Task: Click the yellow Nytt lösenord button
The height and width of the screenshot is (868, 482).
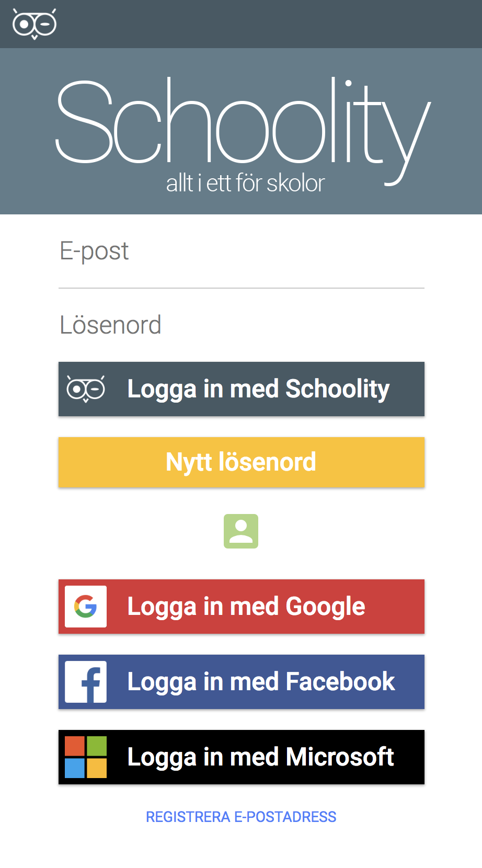Action: [240, 462]
